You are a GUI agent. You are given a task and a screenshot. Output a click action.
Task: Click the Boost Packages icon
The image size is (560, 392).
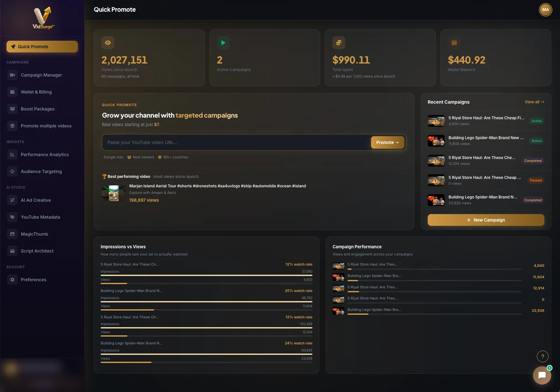coord(12,109)
